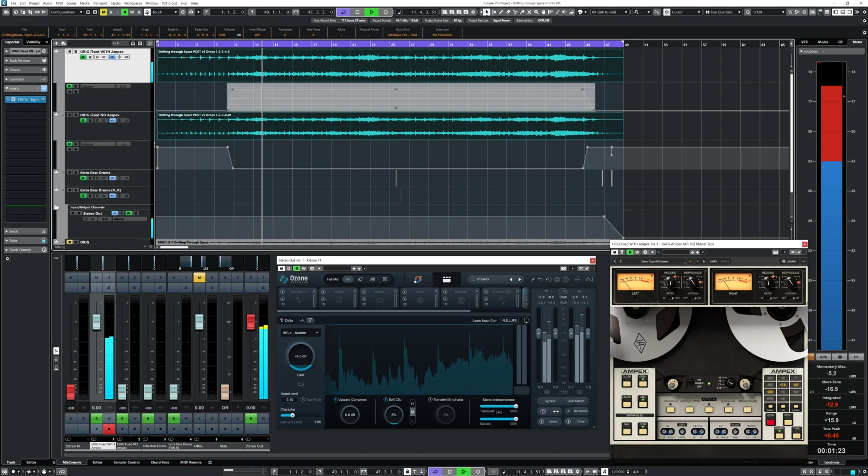
Task: Select the Scissors split tool in the toolbar
Action: (x=515, y=12)
